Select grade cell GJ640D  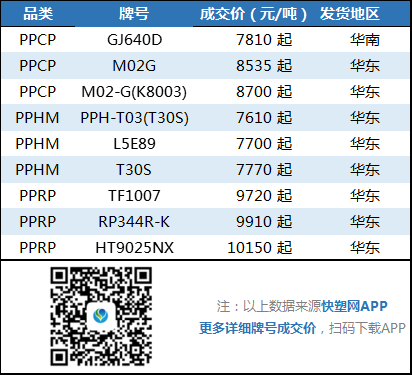[135, 40]
